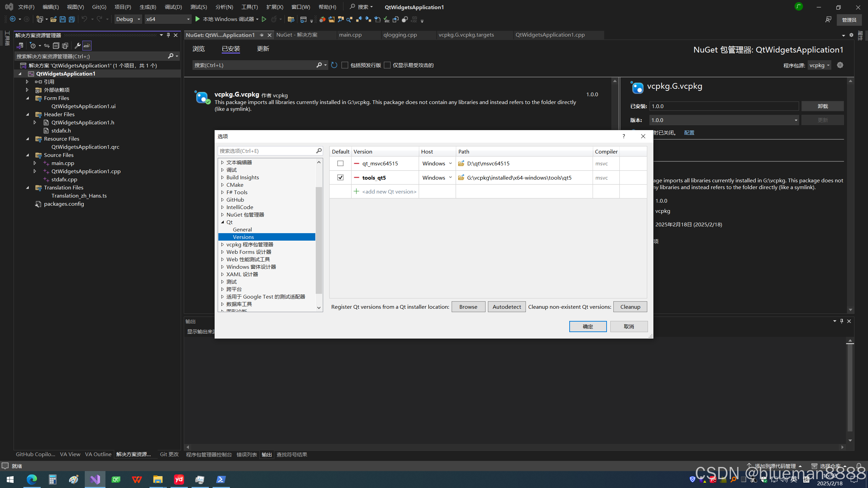Image resolution: width=868 pixels, height=488 pixels.
Task: Click the green plus add Qt version icon
Action: pyautogui.click(x=356, y=191)
